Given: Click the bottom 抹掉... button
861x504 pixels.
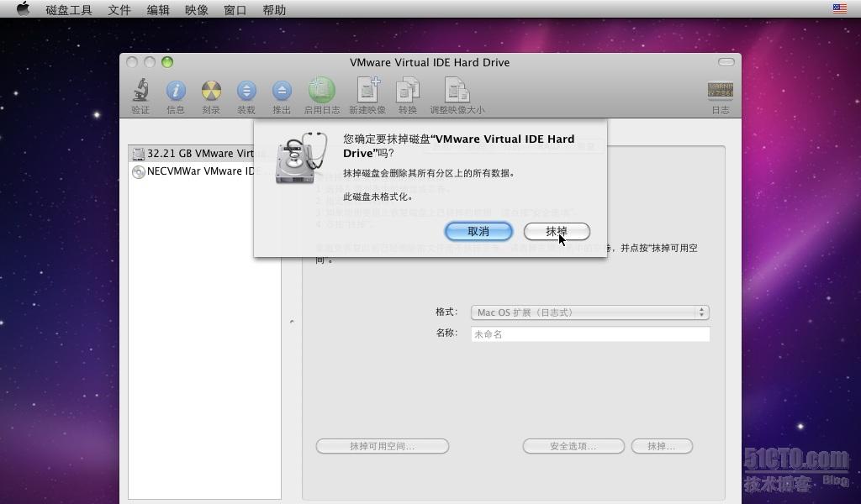Looking at the screenshot, I should click(662, 446).
